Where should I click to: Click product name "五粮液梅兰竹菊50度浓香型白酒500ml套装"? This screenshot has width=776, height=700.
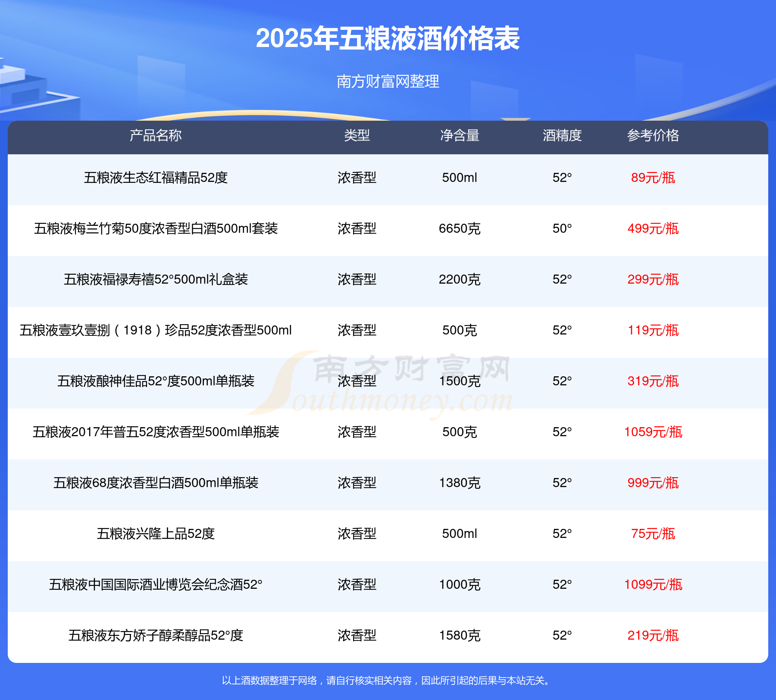click(156, 228)
